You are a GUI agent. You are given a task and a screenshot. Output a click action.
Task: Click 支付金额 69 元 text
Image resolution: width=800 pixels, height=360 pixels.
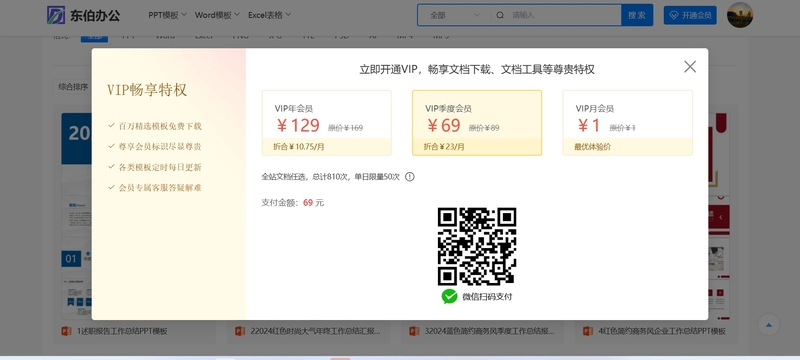pos(293,202)
